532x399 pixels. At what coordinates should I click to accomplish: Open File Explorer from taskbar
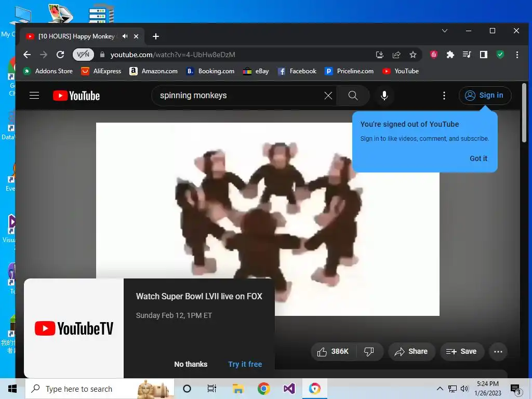(x=238, y=389)
